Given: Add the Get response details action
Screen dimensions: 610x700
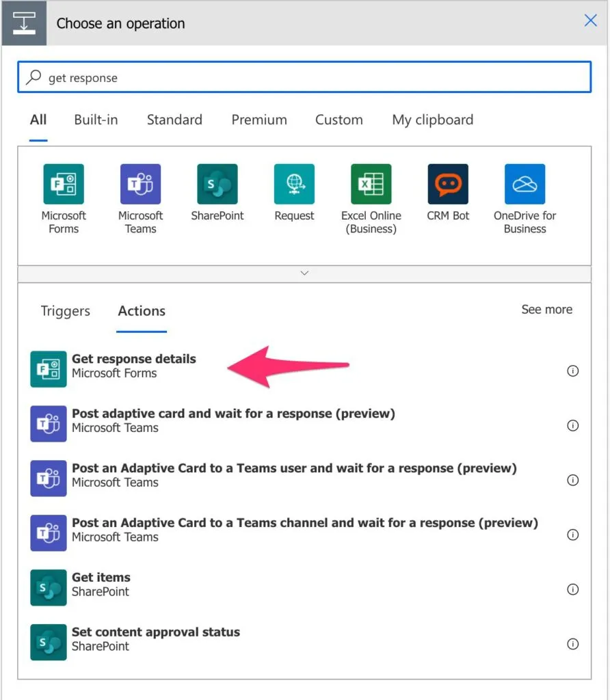Looking at the screenshot, I should coord(133,366).
